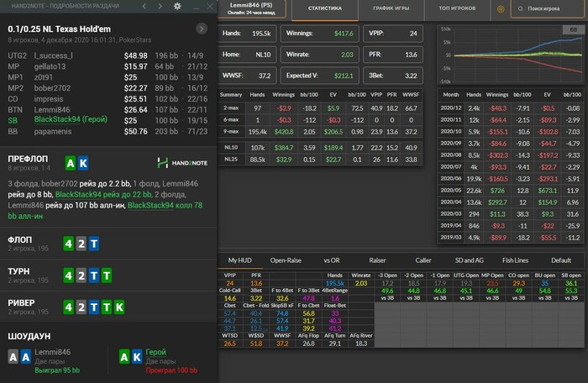588x383 pixels.
Task: Click the Winrate 2.03 stat box
Action: click(319, 55)
